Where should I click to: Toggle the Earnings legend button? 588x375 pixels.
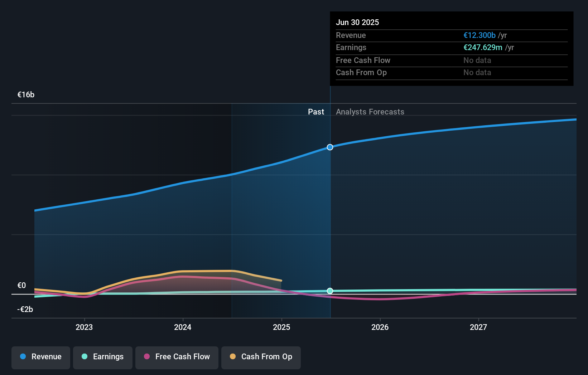(x=103, y=357)
